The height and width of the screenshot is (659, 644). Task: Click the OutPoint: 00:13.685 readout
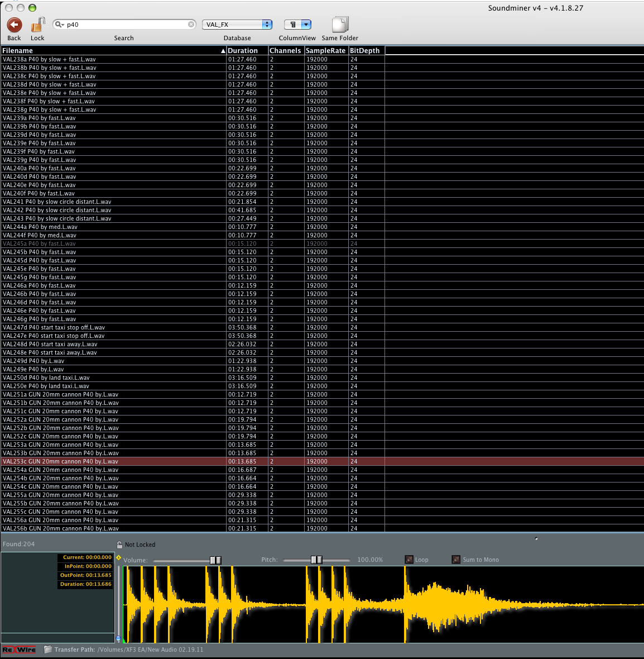87,575
